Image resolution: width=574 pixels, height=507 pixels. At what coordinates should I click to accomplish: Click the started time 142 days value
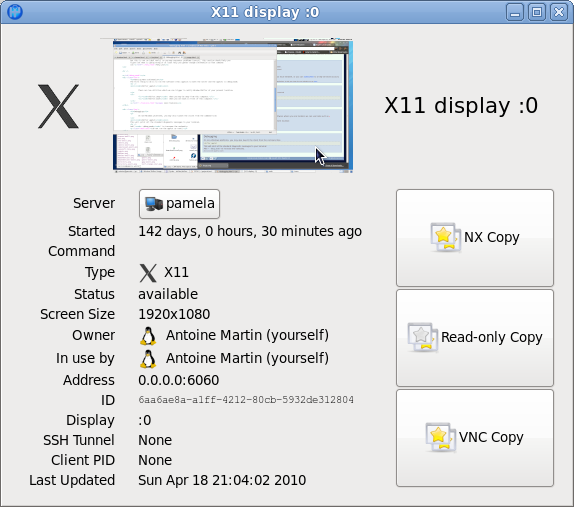pos(250,231)
